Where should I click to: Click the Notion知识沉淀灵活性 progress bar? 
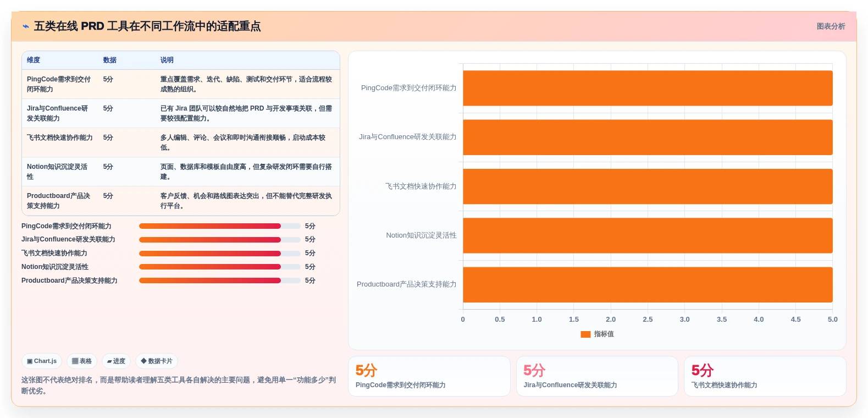(x=220, y=267)
